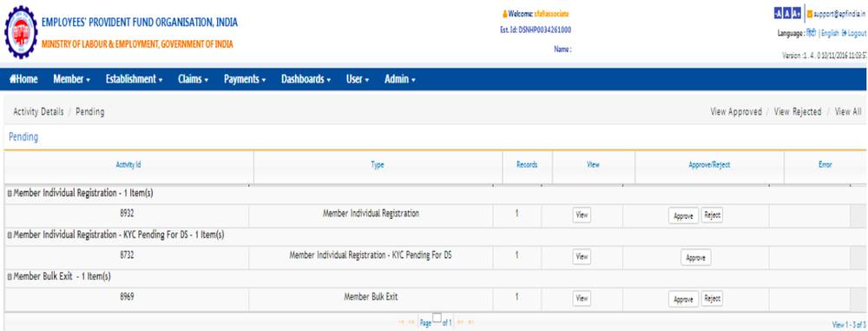868x331 pixels.
Task: Open the User dropdown menu
Action: point(358,79)
